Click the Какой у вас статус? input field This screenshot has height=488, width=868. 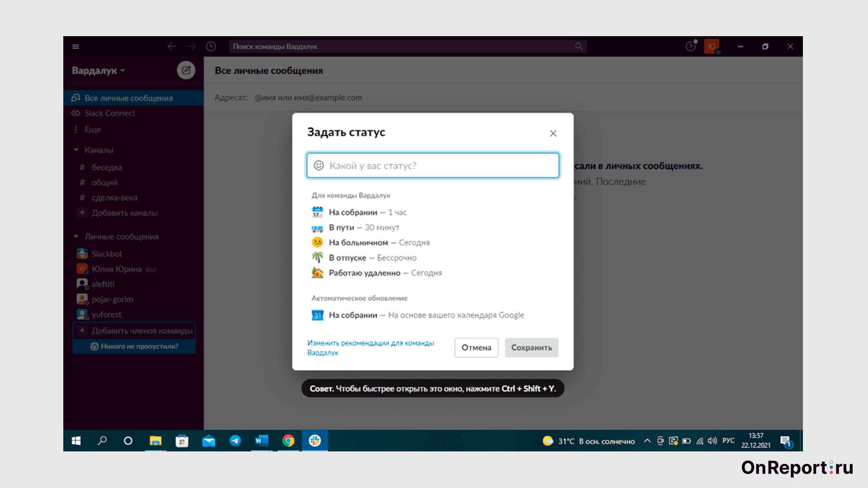coord(433,165)
